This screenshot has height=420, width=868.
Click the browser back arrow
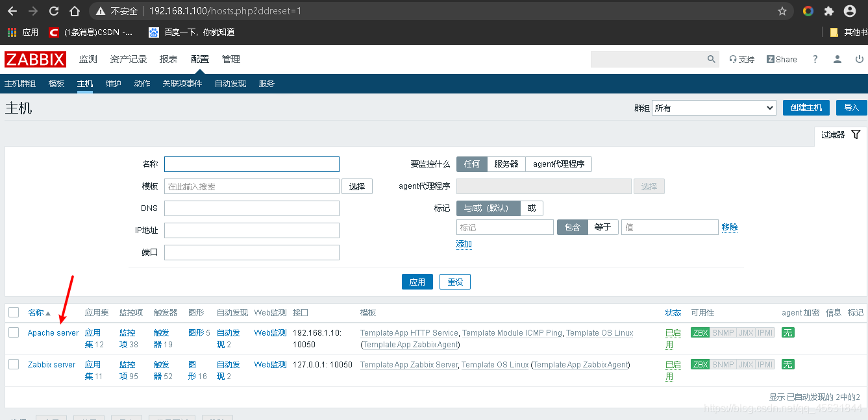pyautogui.click(x=12, y=11)
